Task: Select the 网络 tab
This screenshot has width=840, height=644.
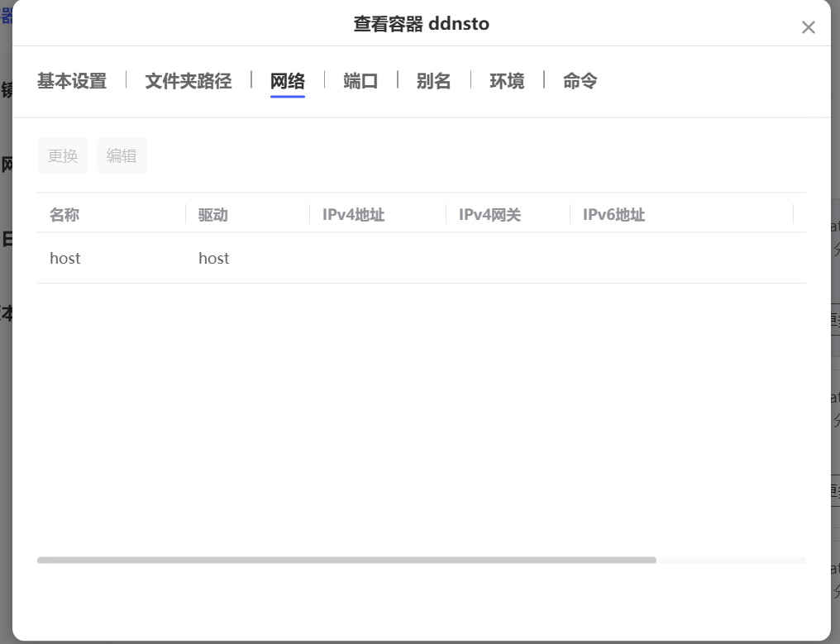Action: click(288, 81)
